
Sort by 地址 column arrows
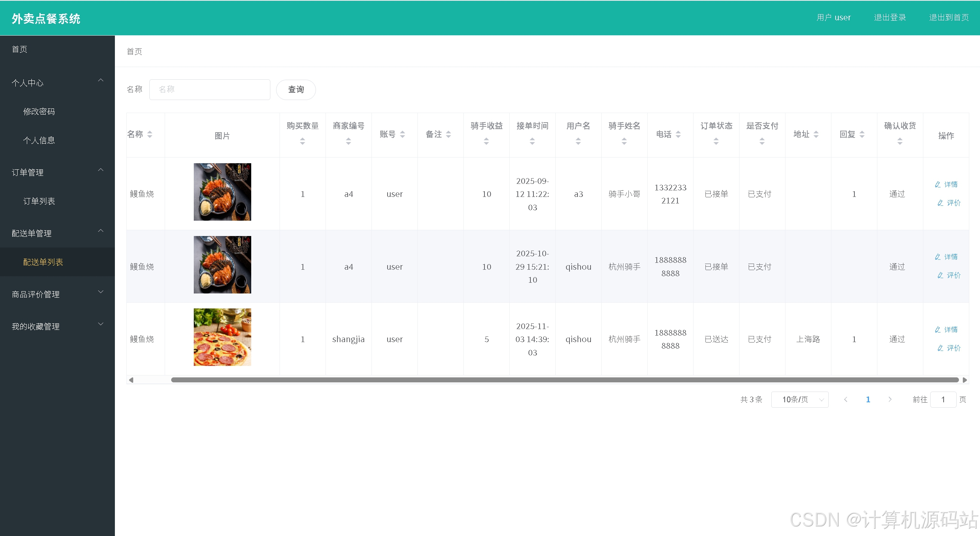816,134
